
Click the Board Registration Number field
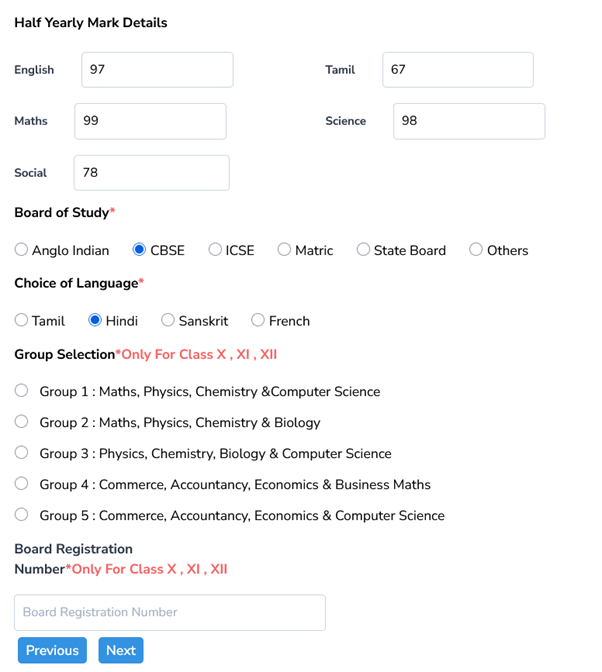coord(170,612)
